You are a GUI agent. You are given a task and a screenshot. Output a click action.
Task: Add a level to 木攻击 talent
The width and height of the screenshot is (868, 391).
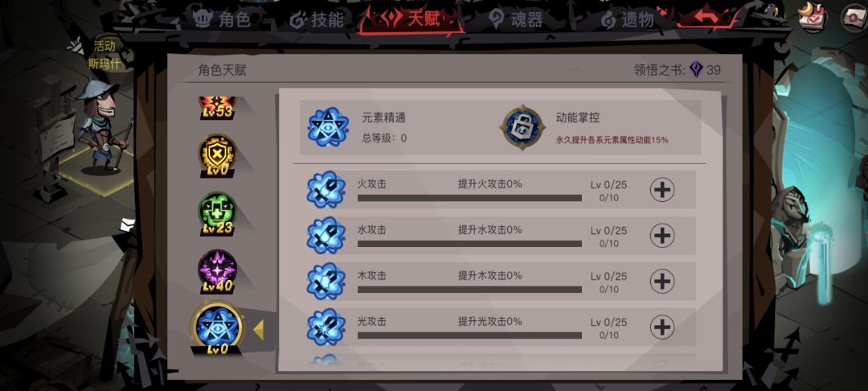pos(662,282)
